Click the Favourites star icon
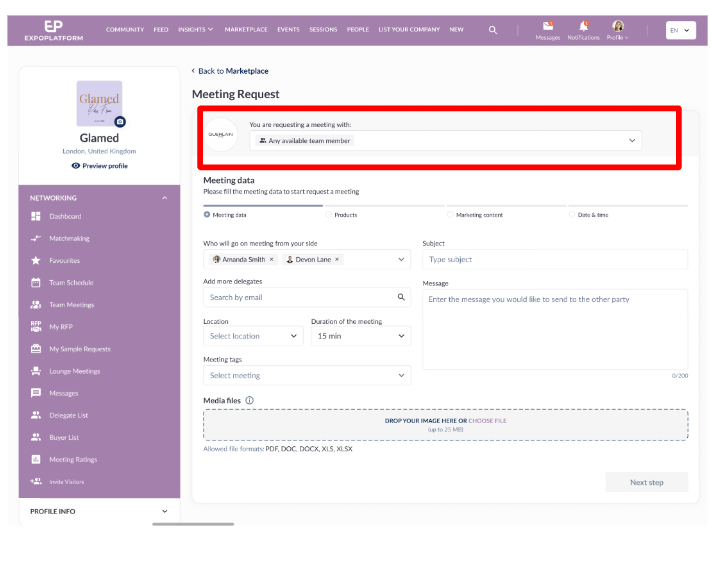The width and height of the screenshot is (711, 573). pos(36,260)
